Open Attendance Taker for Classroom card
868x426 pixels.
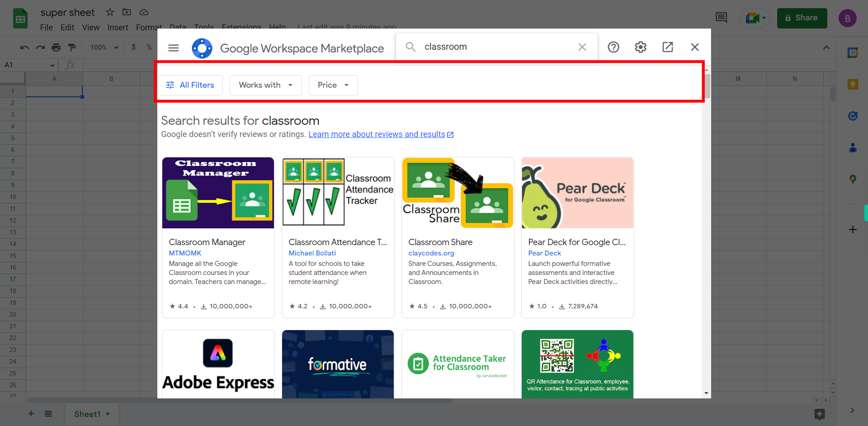[458, 364]
